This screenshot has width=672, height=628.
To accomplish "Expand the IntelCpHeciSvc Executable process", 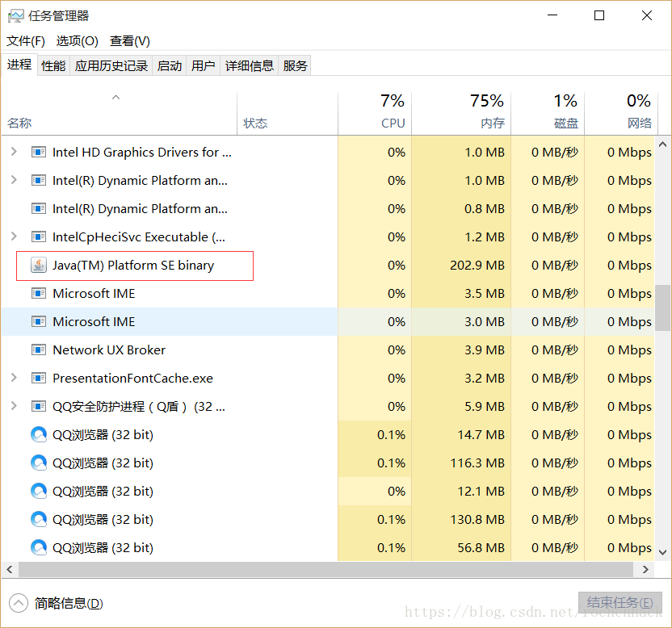I will pyautogui.click(x=14, y=237).
